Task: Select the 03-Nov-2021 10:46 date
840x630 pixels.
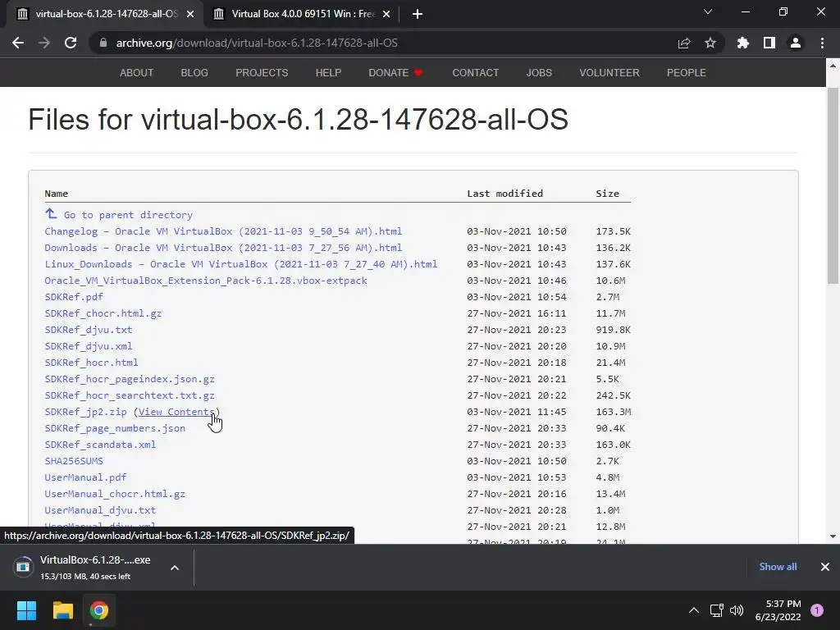Action: tap(517, 281)
